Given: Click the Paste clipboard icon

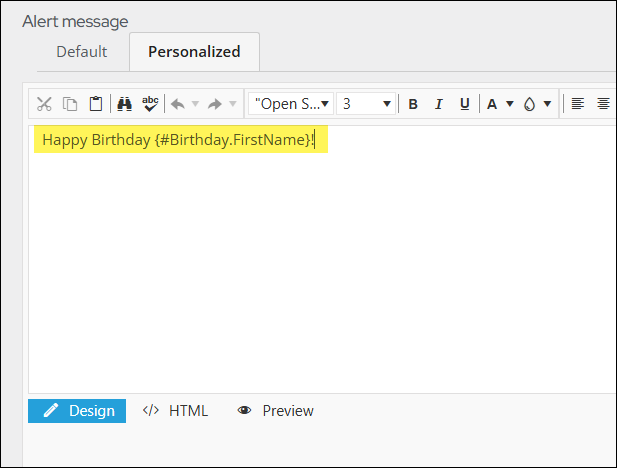Looking at the screenshot, I should [96, 104].
